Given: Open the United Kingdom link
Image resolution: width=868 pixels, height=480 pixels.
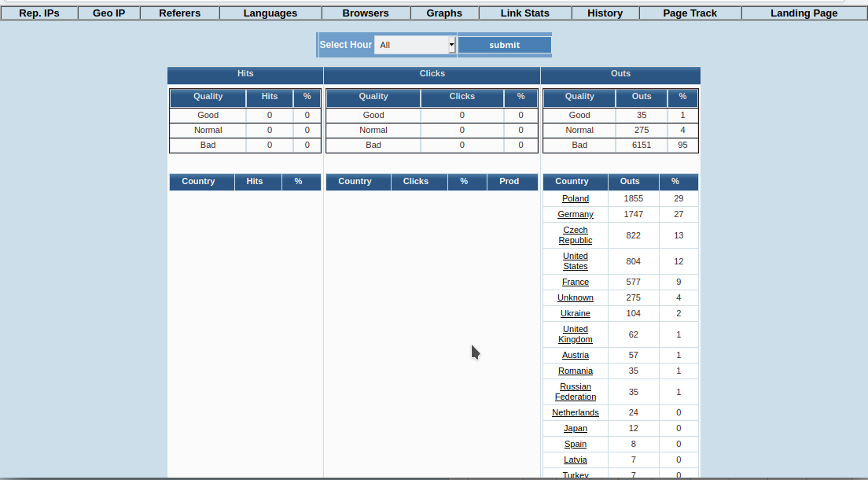Looking at the screenshot, I should (576, 334).
